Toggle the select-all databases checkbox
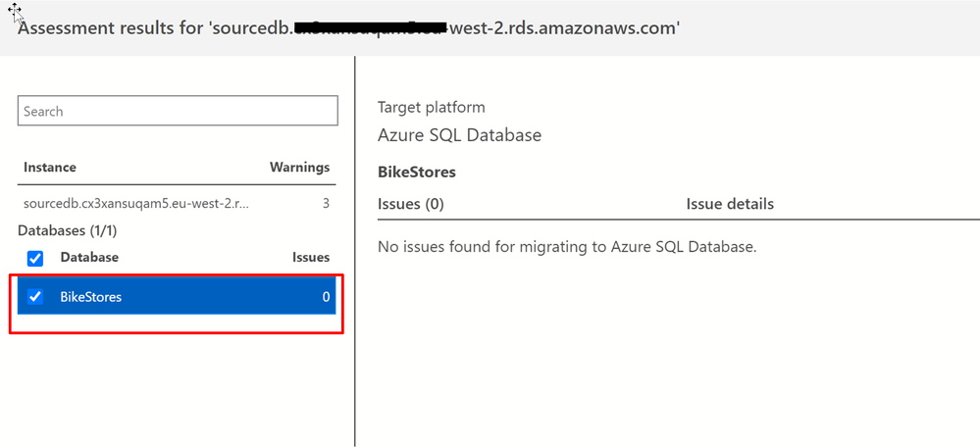This screenshot has height=447, width=980. pos(35,259)
